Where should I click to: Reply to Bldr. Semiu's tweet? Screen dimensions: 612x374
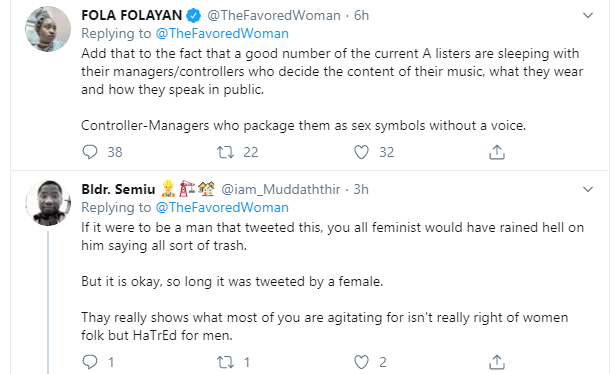pos(90,362)
